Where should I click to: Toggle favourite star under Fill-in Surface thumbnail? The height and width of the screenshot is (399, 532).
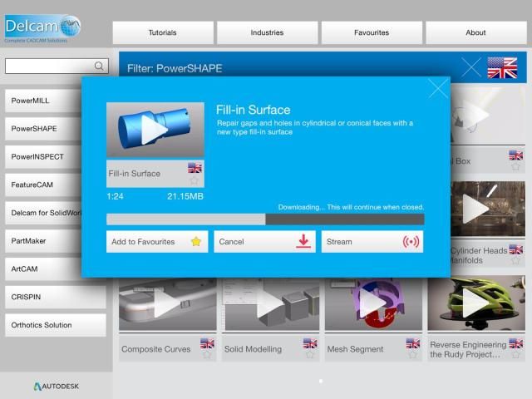(195, 180)
